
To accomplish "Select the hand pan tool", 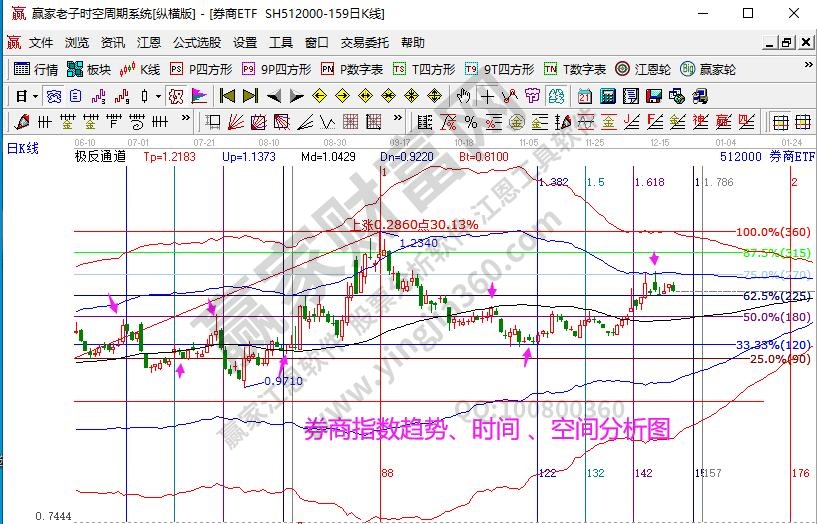I will click(463, 96).
